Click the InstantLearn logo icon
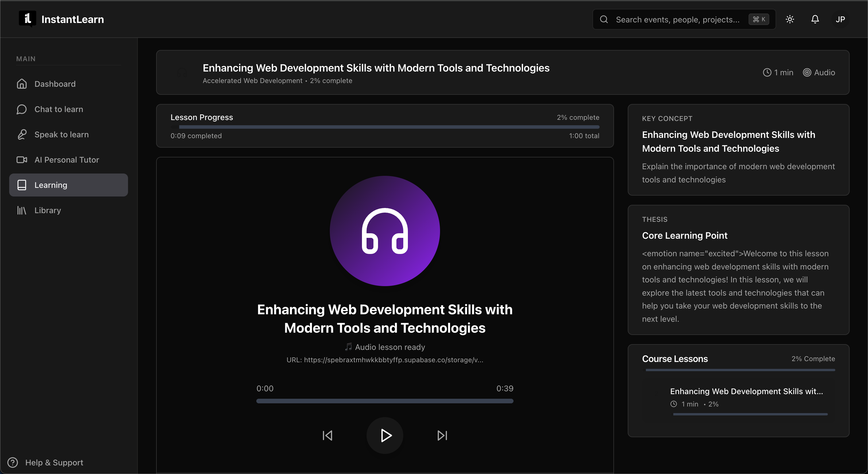This screenshot has height=474, width=868. [x=27, y=19]
